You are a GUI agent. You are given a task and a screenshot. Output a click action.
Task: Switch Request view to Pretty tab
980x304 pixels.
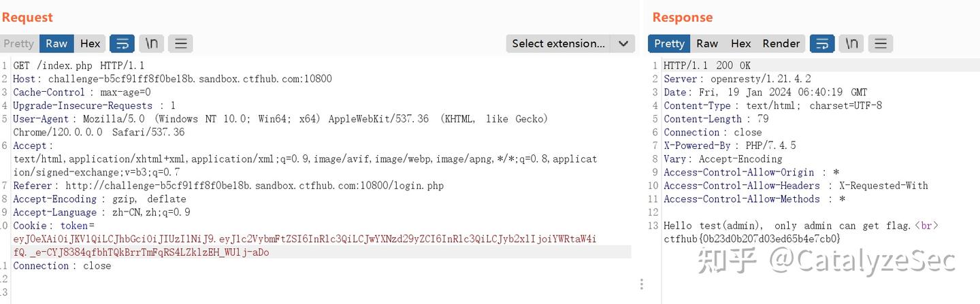coord(18,44)
